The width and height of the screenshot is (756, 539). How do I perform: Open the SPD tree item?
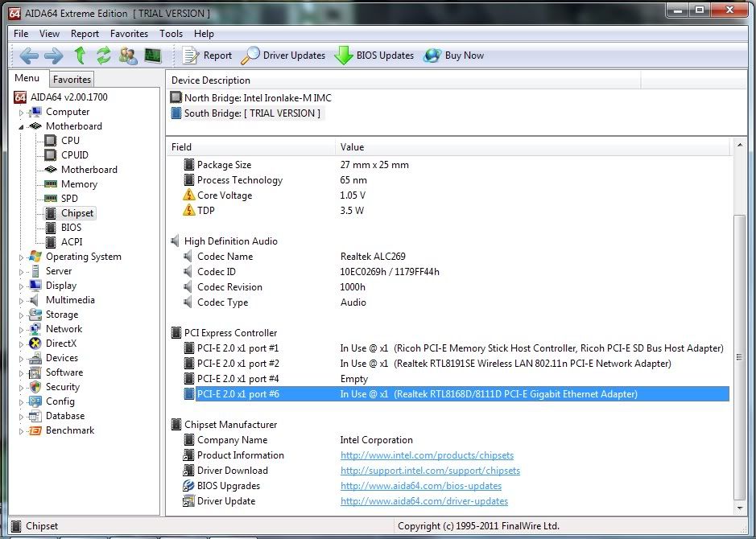(x=69, y=199)
